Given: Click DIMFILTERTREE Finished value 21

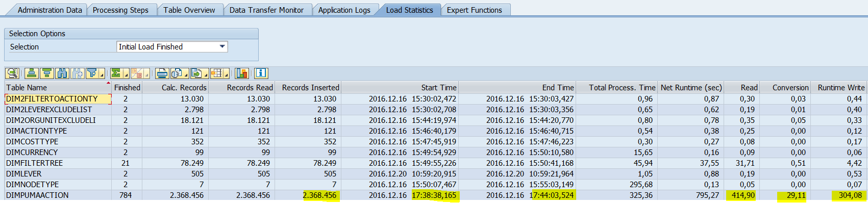Looking at the screenshot, I should coord(126,163).
